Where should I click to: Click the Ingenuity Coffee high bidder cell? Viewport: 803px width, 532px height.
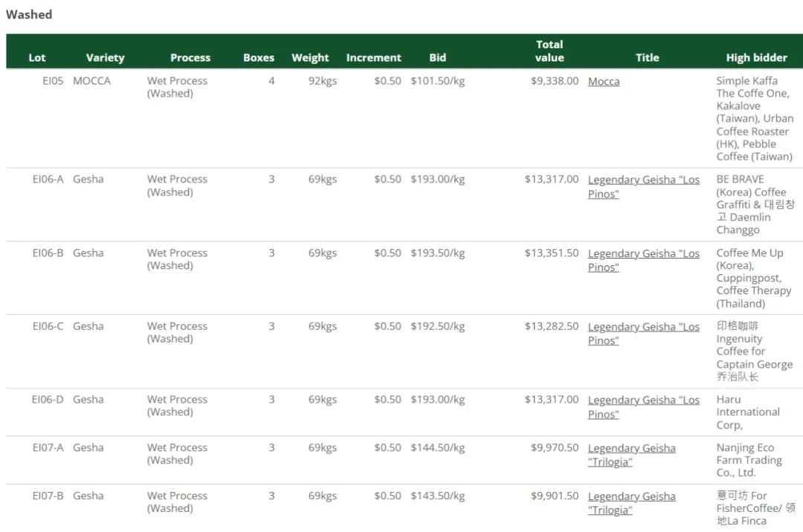click(755, 351)
